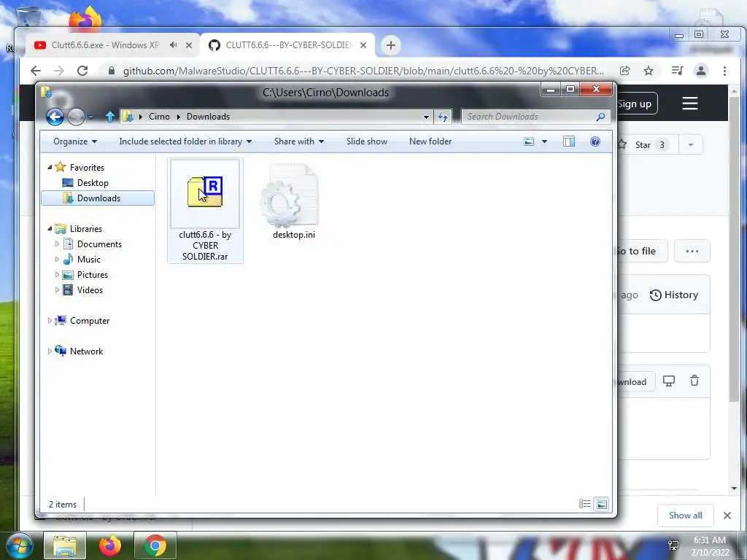
Task: Open address bar history dropdown arrow
Action: click(x=426, y=117)
